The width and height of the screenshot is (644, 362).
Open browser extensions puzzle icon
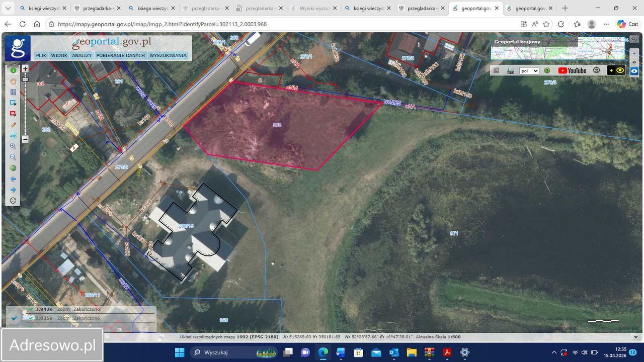point(561,24)
